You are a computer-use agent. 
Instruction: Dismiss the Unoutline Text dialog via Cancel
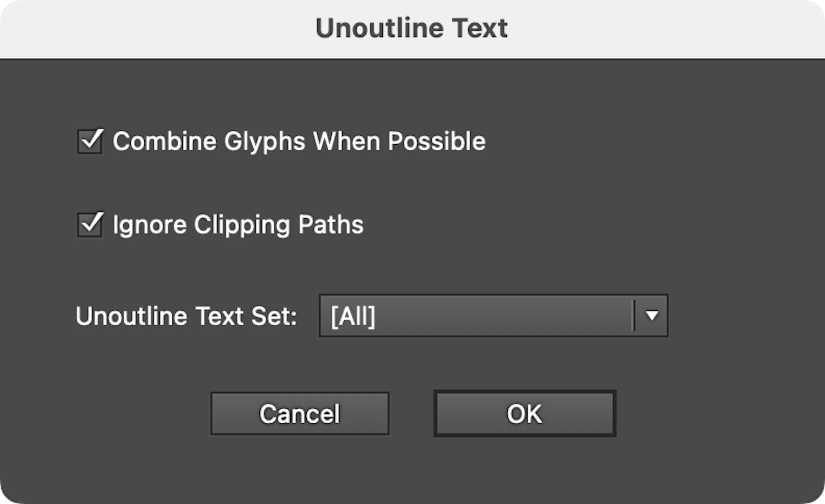pos(299,414)
